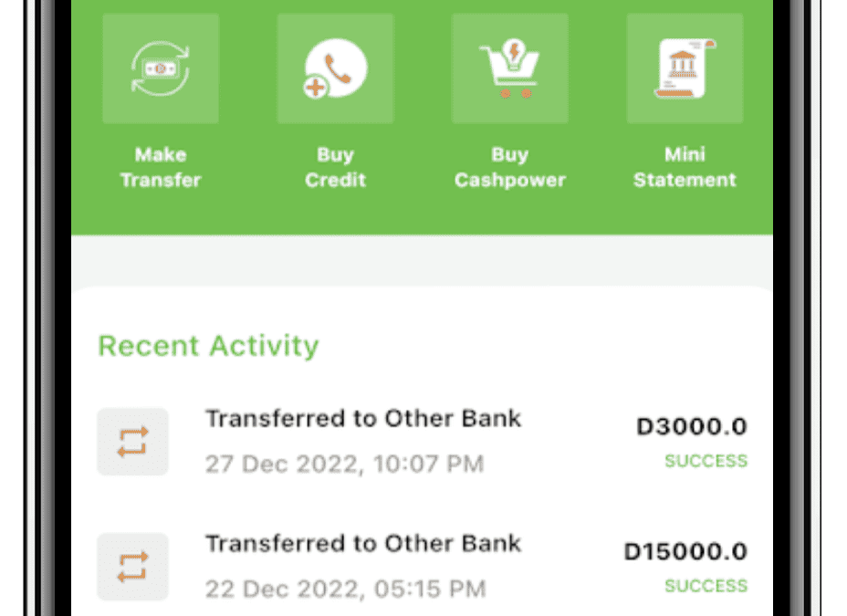Select the Buy Credit label
Screen dimensions: 847x616
click(x=335, y=167)
